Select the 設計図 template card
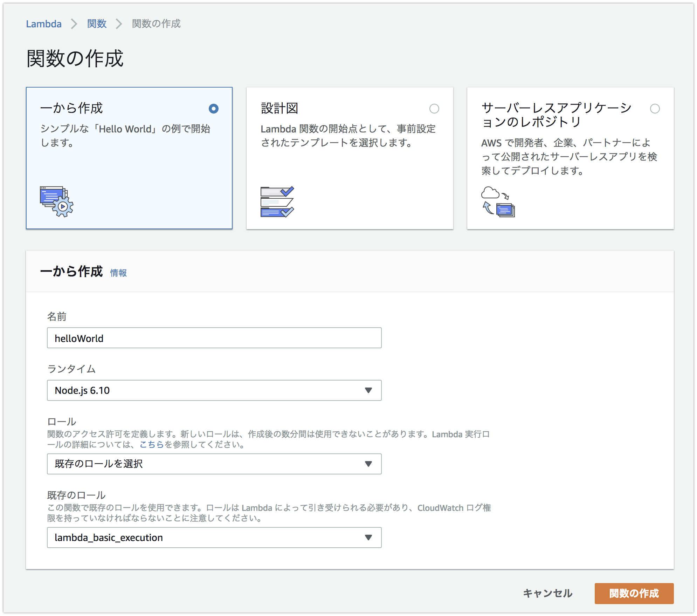The image size is (697, 616). [x=349, y=158]
